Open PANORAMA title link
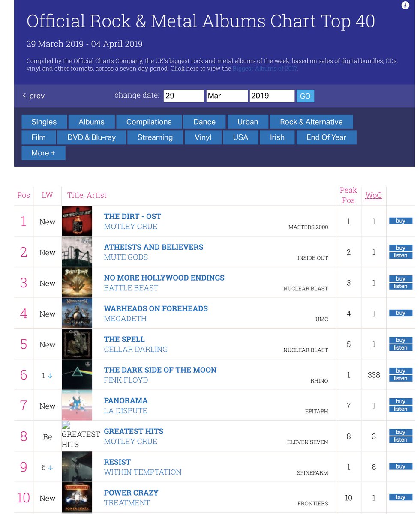Image resolution: width=420 pixels, height=514 pixels. pos(126,401)
